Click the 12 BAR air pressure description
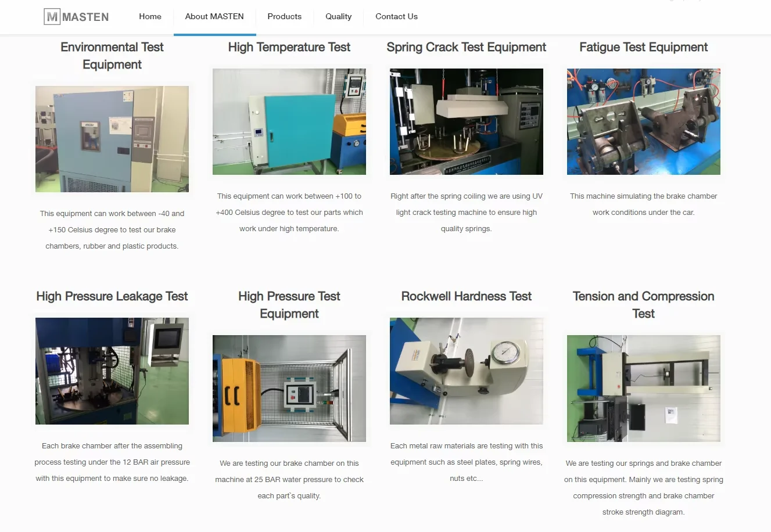 (112, 462)
